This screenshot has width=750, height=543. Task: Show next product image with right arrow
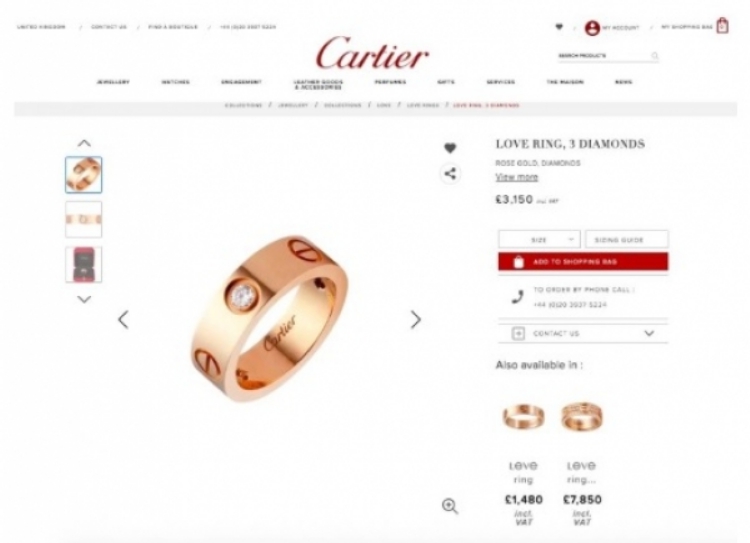point(416,320)
